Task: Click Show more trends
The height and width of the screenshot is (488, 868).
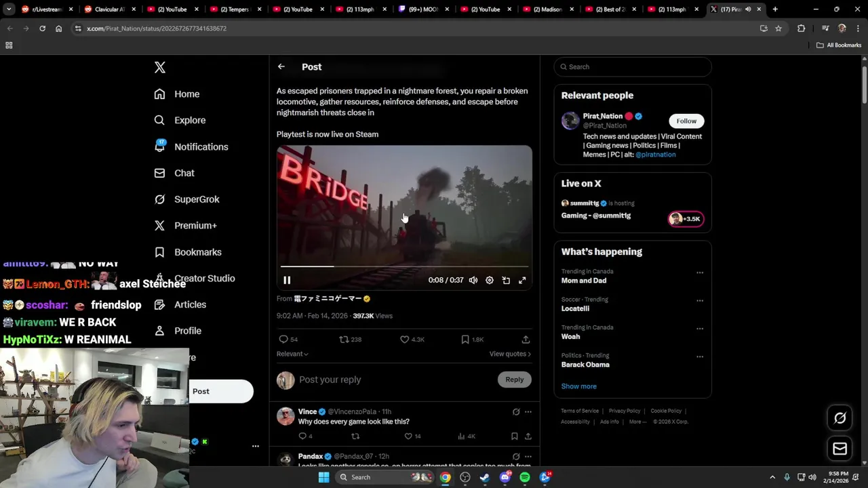Action: pyautogui.click(x=578, y=386)
